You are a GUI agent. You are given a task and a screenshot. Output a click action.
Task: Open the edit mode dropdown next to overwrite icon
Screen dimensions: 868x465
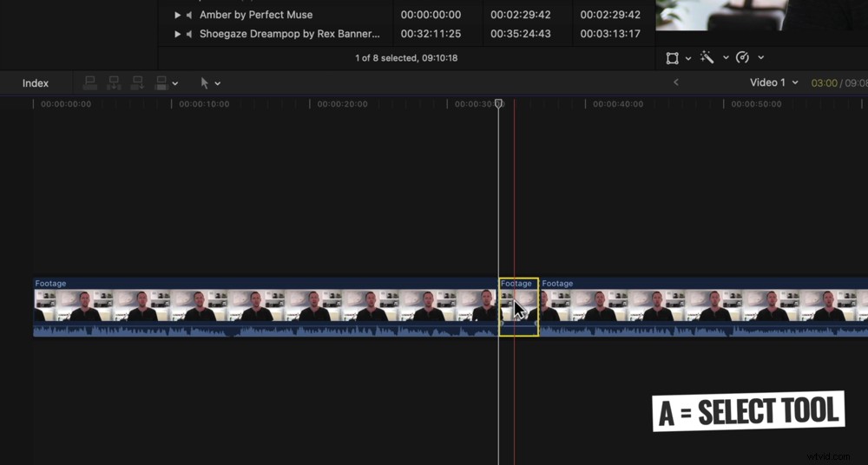(175, 83)
